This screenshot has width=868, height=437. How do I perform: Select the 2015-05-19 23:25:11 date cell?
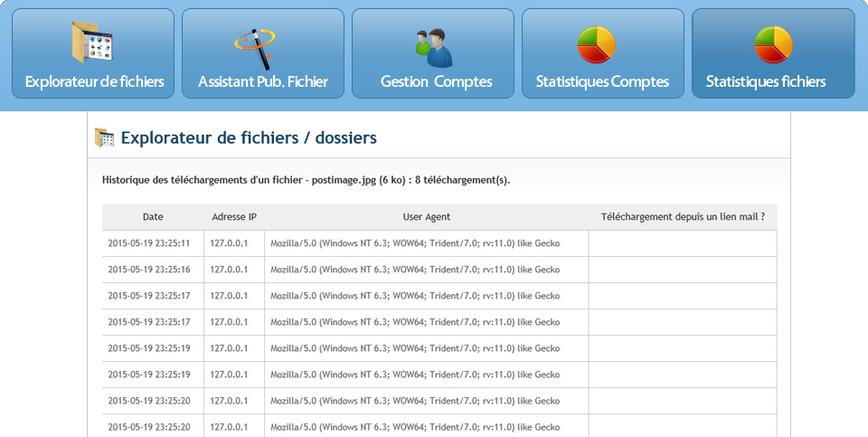[148, 243]
